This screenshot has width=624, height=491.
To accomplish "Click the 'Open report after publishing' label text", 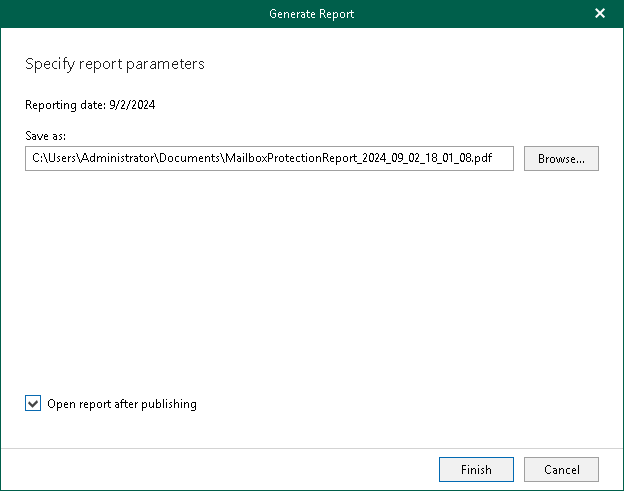I will tap(122, 404).
